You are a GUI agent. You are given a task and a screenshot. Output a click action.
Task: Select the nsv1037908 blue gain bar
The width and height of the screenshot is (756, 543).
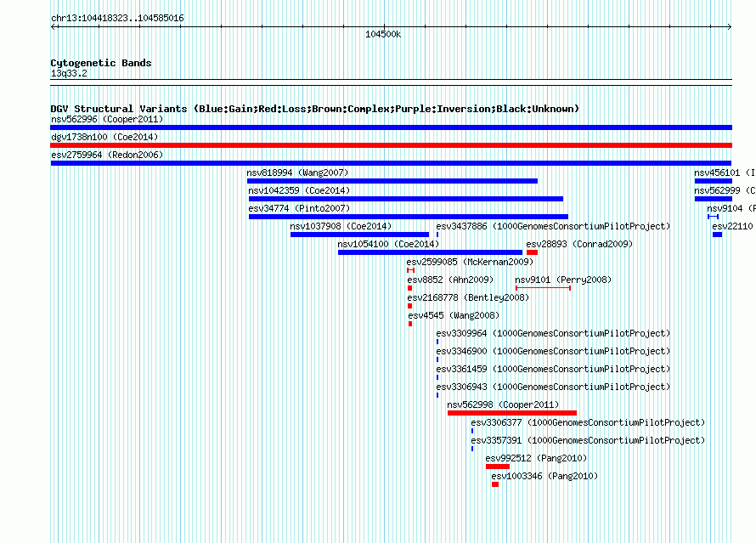tap(359, 235)
